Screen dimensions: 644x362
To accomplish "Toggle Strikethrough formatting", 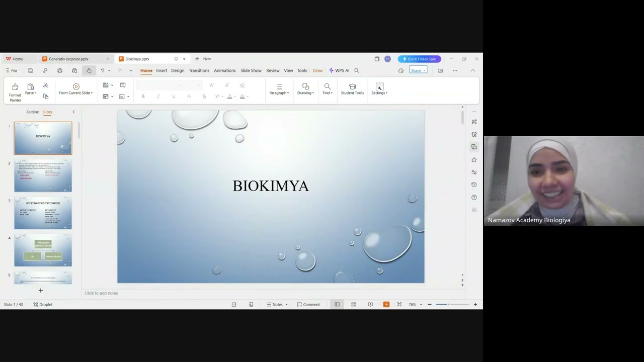I will pos(204,97).
